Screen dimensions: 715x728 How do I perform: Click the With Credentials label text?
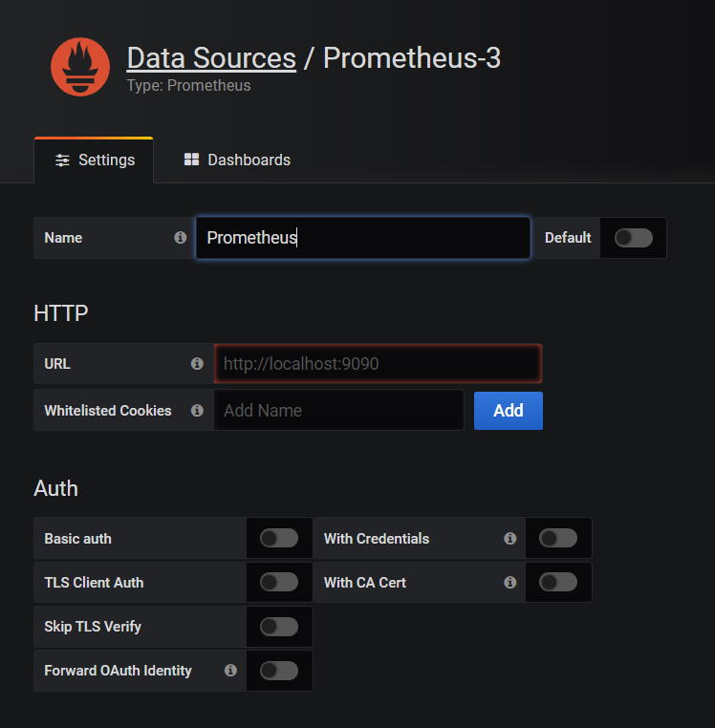pos(377,539)
